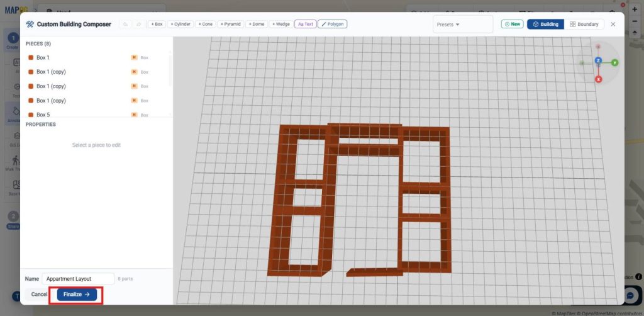Click the blue Z axis on the view gizmo

599,61
